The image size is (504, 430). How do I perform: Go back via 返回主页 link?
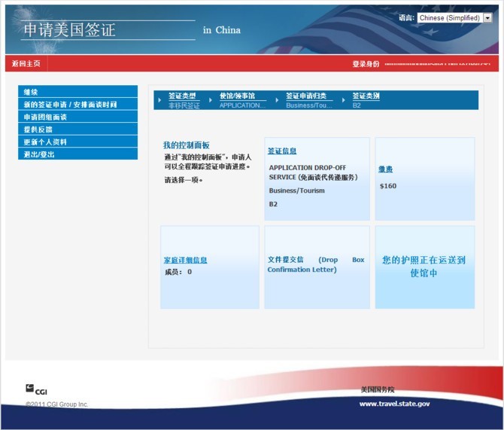click(x=26, y=63)
